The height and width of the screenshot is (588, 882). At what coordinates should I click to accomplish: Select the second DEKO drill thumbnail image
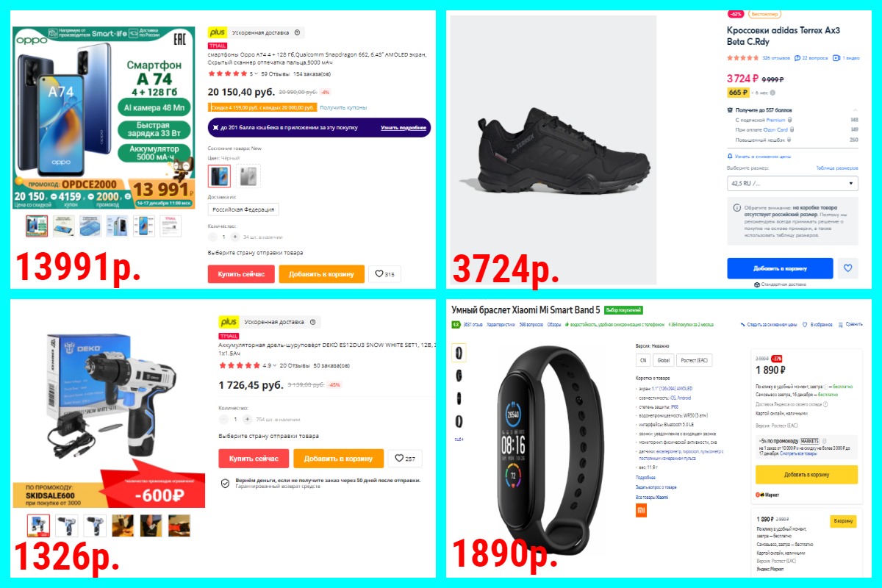[x=65, y=525]
